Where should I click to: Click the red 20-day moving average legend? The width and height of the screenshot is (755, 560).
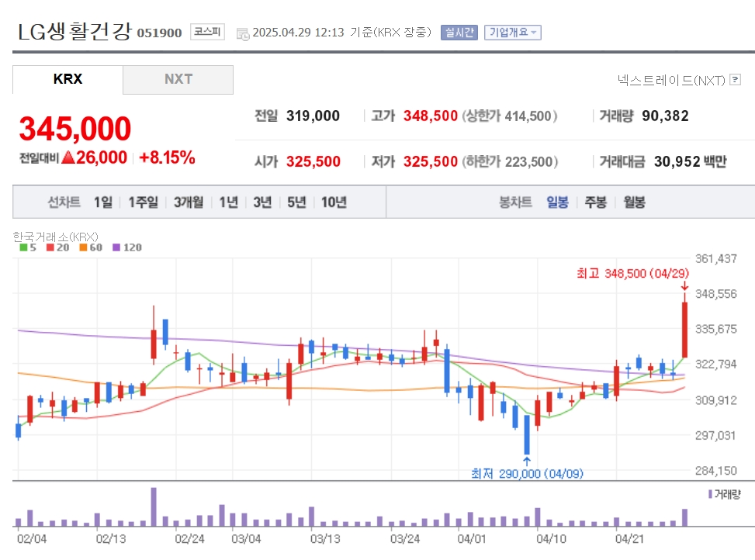tap(57, 247)
